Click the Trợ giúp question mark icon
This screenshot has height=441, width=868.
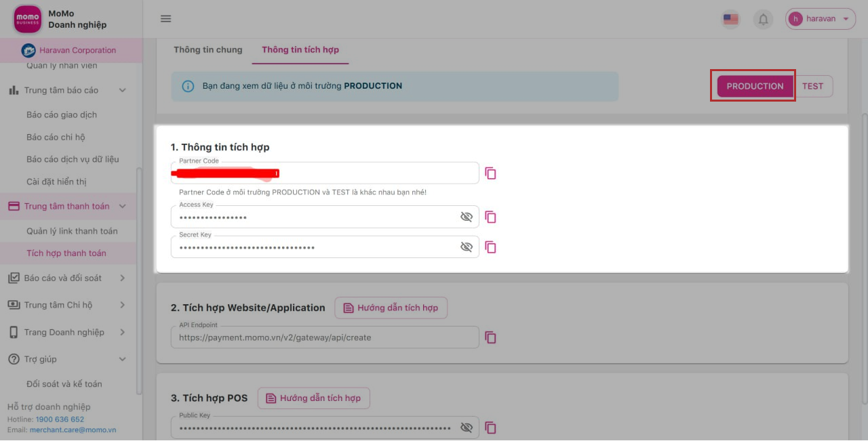[x=14, y=359]
